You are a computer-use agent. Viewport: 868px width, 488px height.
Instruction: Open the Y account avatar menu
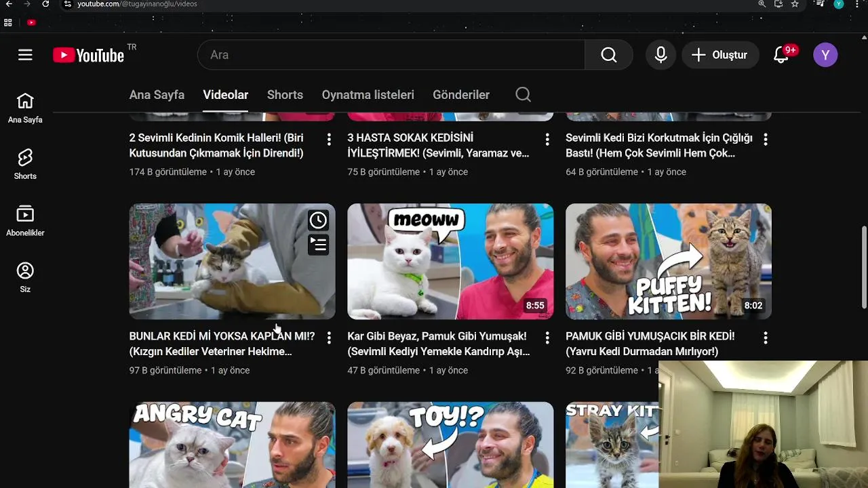[825, 55]
